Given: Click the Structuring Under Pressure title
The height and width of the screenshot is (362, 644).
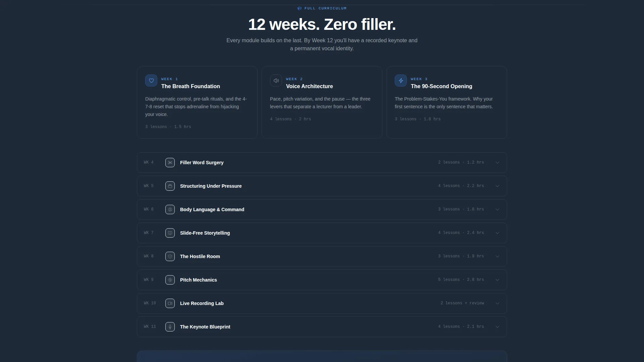Looking at the screenshot, I should 211,186.
